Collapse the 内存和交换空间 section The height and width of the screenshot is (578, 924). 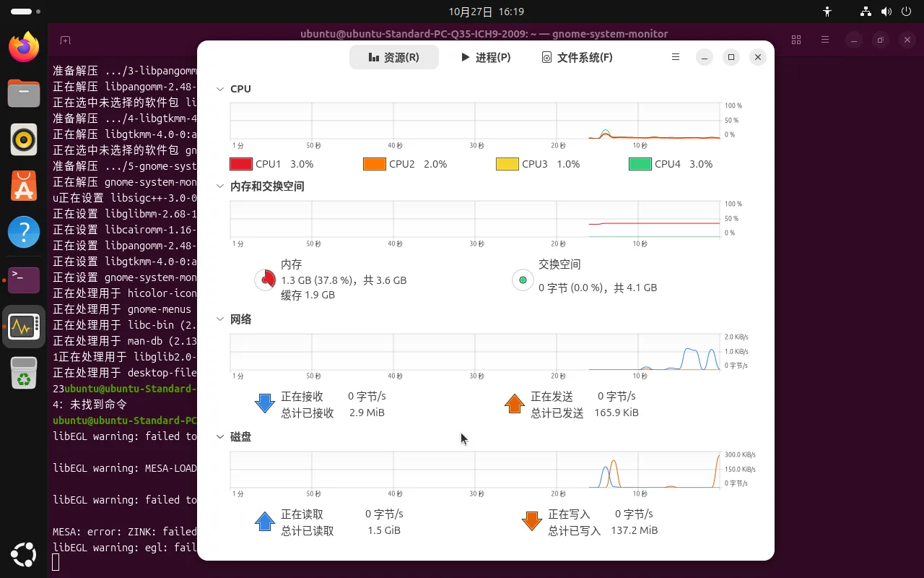(x=220, y=186)
